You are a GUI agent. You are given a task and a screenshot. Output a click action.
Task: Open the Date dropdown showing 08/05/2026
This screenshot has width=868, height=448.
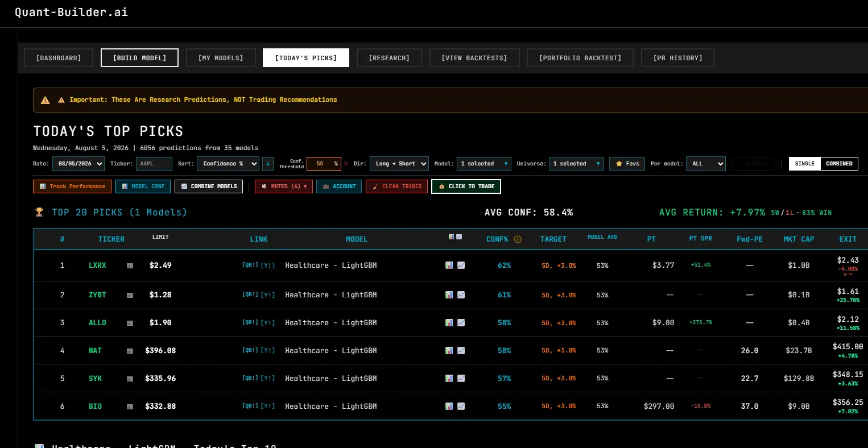78,164
